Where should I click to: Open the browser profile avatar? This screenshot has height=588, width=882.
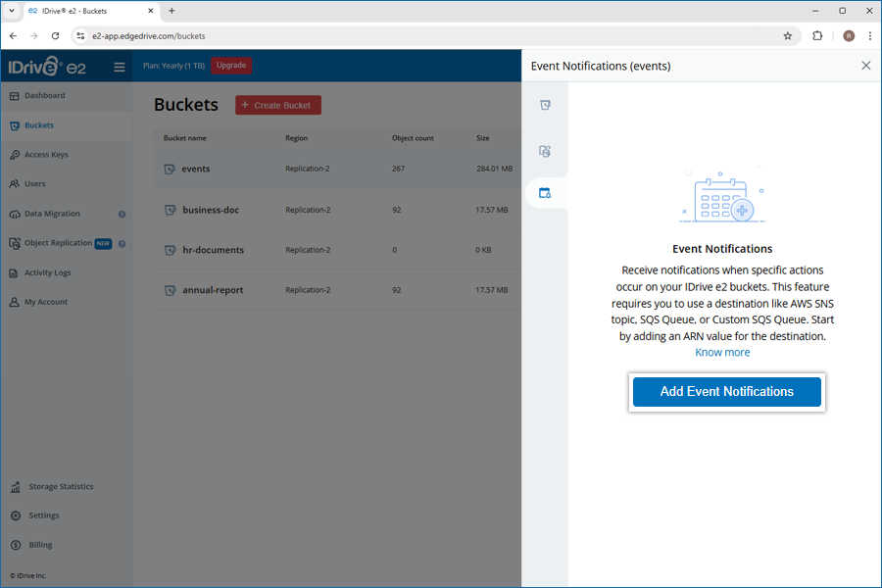pyautogui.click(x=849, y=36)
